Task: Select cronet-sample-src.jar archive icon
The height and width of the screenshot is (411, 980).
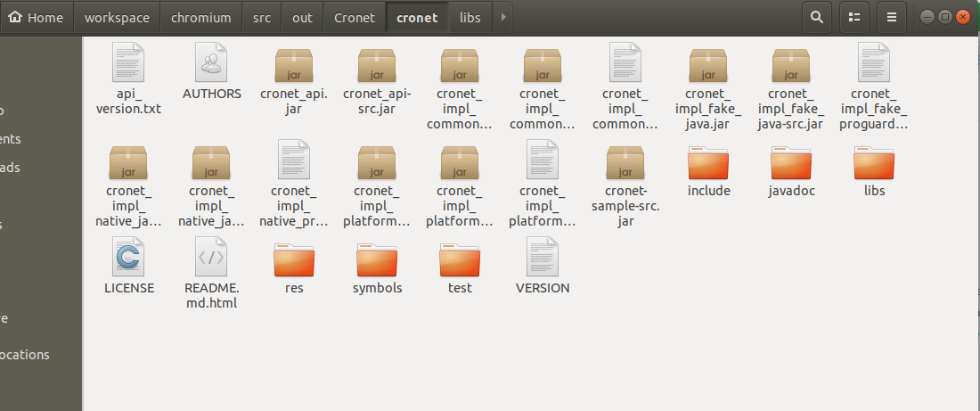Action: 625,162
